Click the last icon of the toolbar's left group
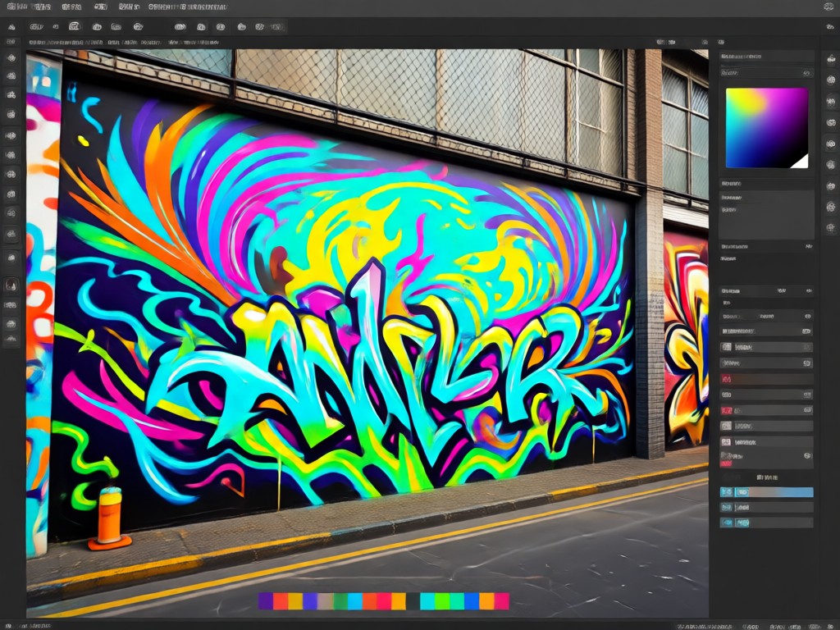The image size is (840, 630). tap(138, 26)
